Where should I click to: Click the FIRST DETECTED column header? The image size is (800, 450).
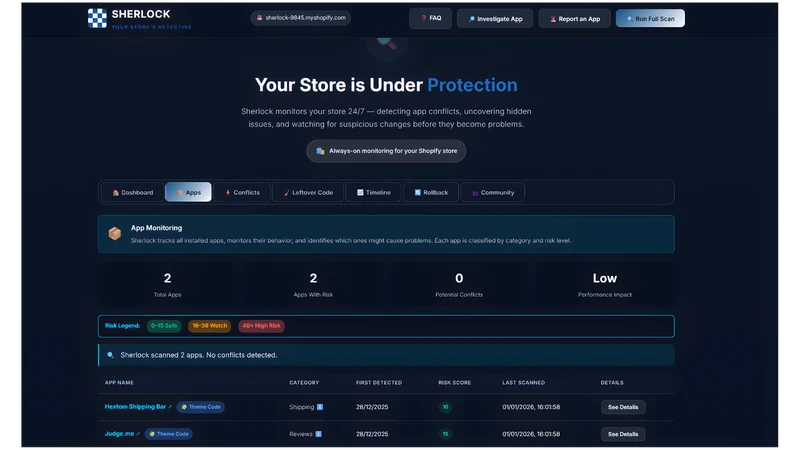379,383
